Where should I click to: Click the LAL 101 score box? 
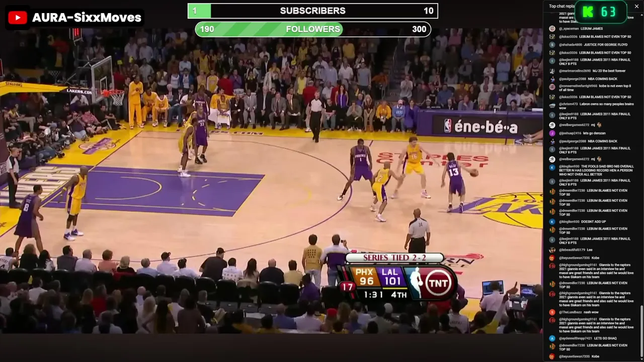click(x=391, y=277)
